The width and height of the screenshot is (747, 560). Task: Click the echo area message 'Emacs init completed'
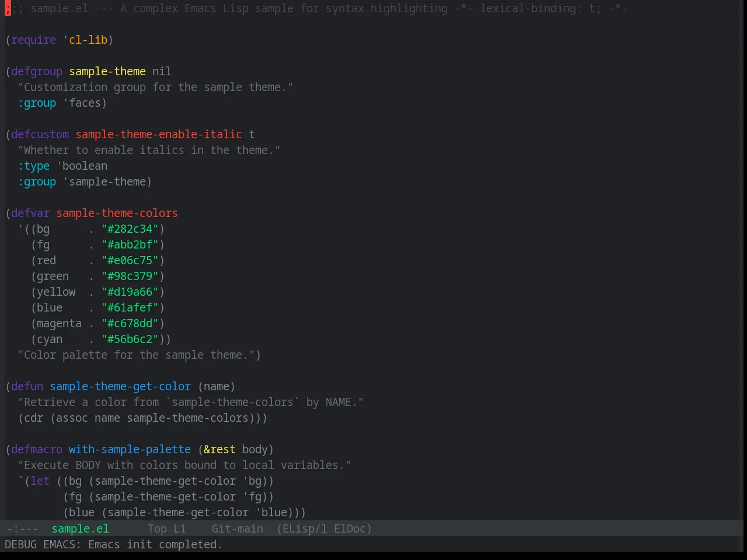click(155, 544)
